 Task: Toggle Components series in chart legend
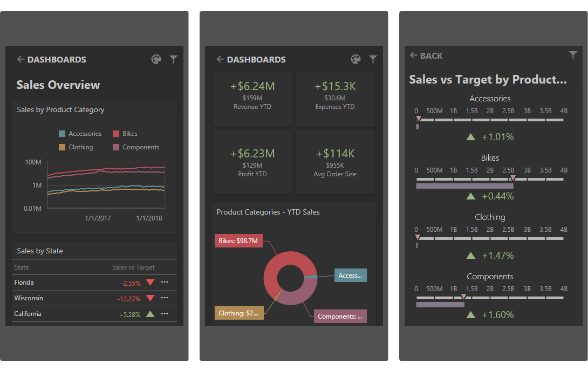pos(136,147)
